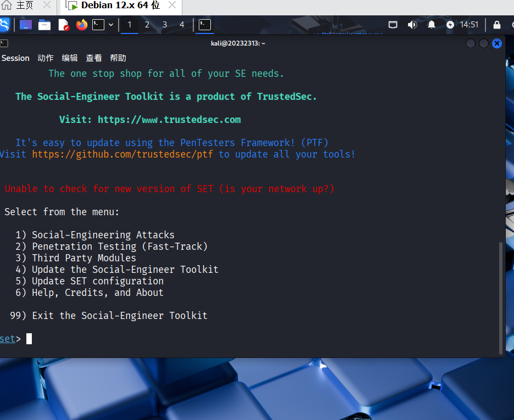This screenshot has height=420, width=514.
Task: Click the home icon on 主页 tab
Action: tap(6, 5)
